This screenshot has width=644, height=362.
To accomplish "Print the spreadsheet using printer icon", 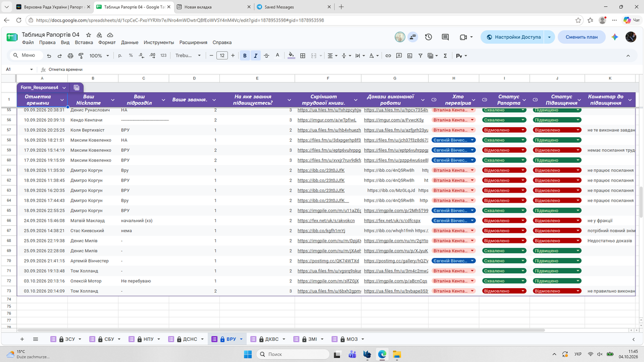I will click(70, 56).
